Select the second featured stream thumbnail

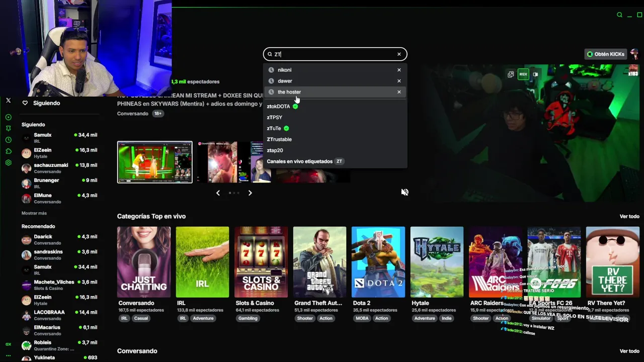[x=233, y=162]
